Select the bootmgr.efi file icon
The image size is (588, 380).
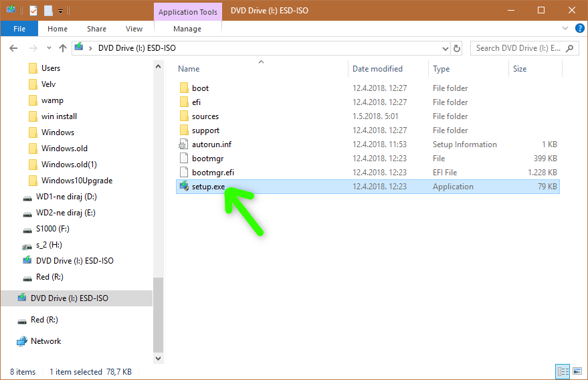pos(184,172)
